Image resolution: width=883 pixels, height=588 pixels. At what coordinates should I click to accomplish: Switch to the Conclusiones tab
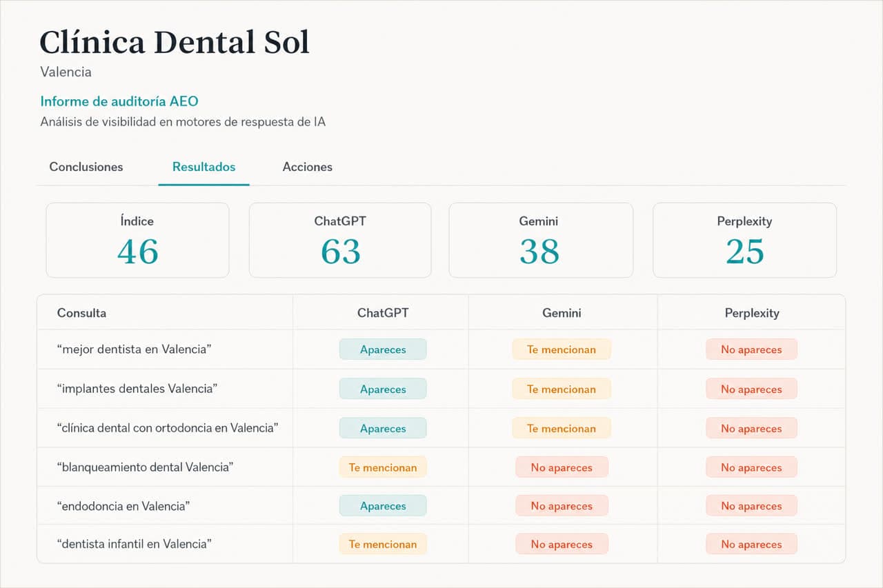click(86, 167)
